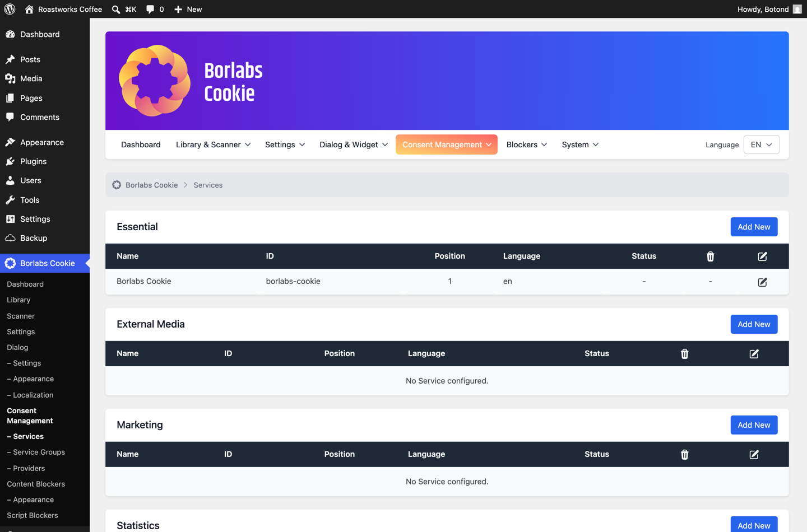Click trash icon in Essential table header
807x532 pixels.
710,256
